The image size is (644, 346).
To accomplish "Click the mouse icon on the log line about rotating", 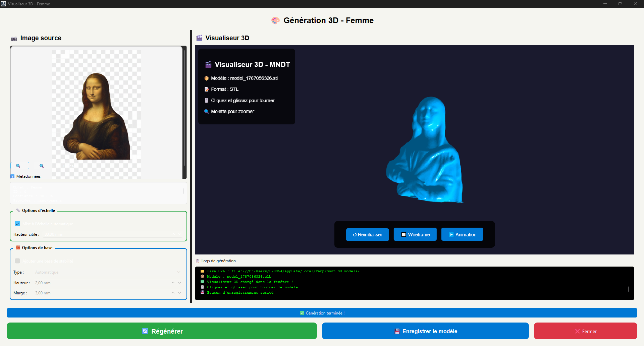I will point(202,287).
